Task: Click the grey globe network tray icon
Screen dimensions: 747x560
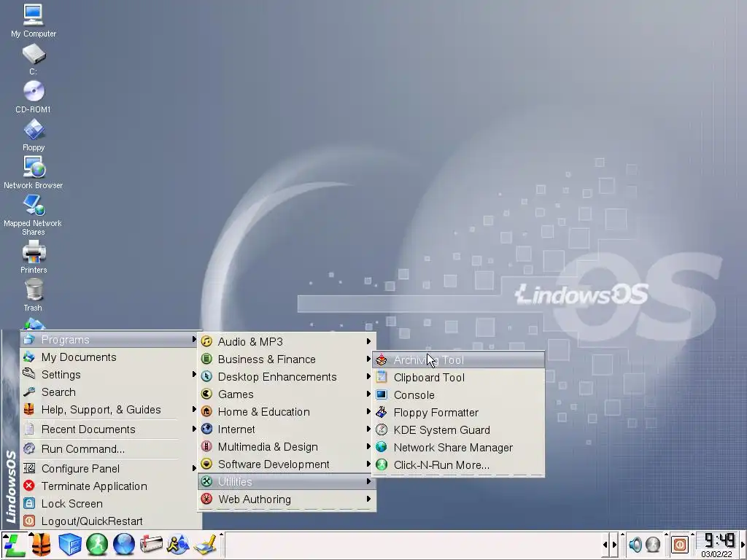Action: pyautogui.click(x=653, y=544)
